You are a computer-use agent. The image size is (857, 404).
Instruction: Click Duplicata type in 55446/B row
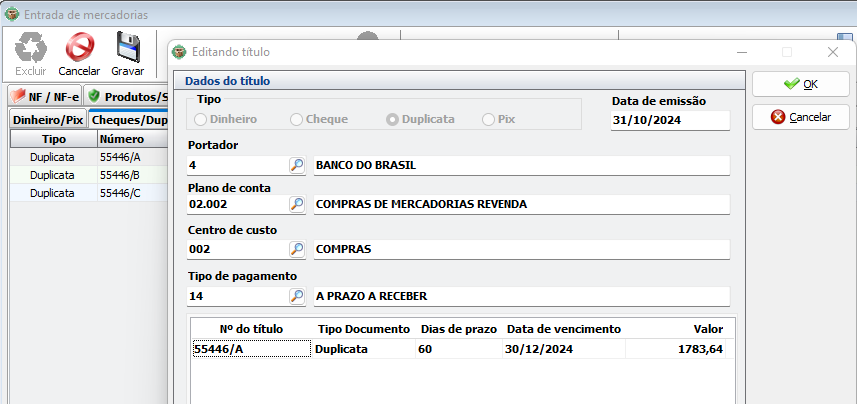[x=52, y=175]
